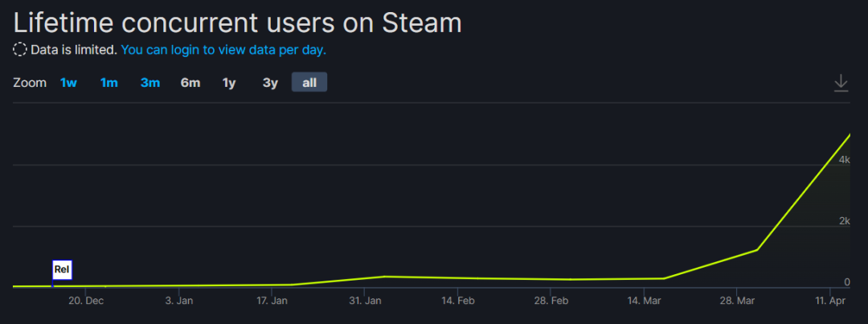Click the 'Zoom' label

tap(30, 83)
